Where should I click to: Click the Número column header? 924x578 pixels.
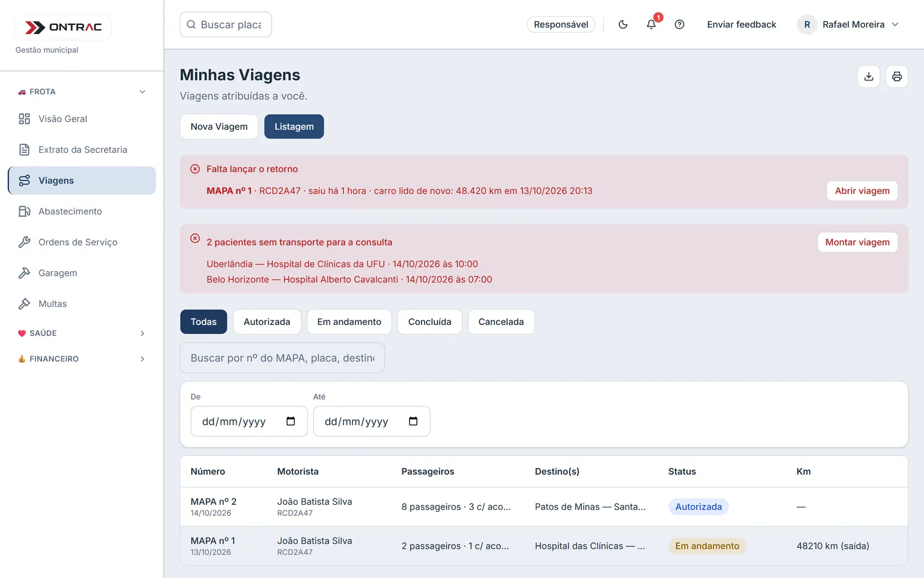tap(208, 471)
